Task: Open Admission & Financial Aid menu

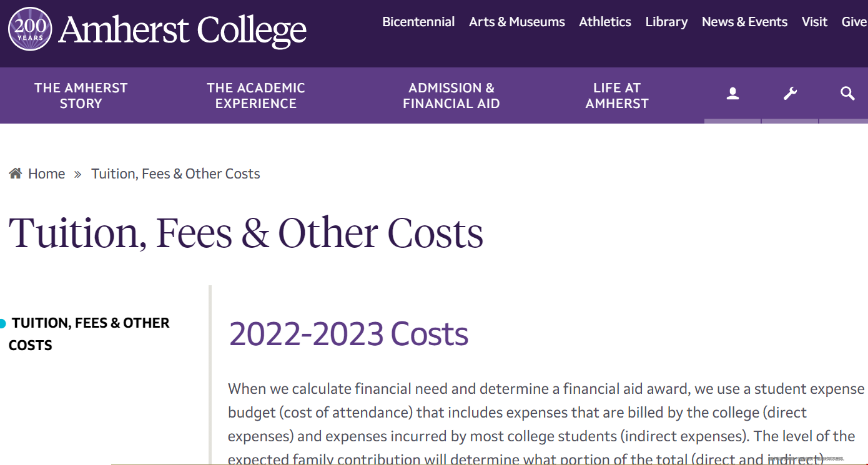Action: [x=451, y=95]
